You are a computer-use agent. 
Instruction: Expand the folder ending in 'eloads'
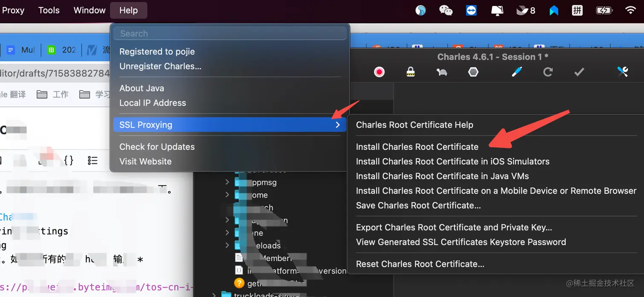[x=227, y=246]
